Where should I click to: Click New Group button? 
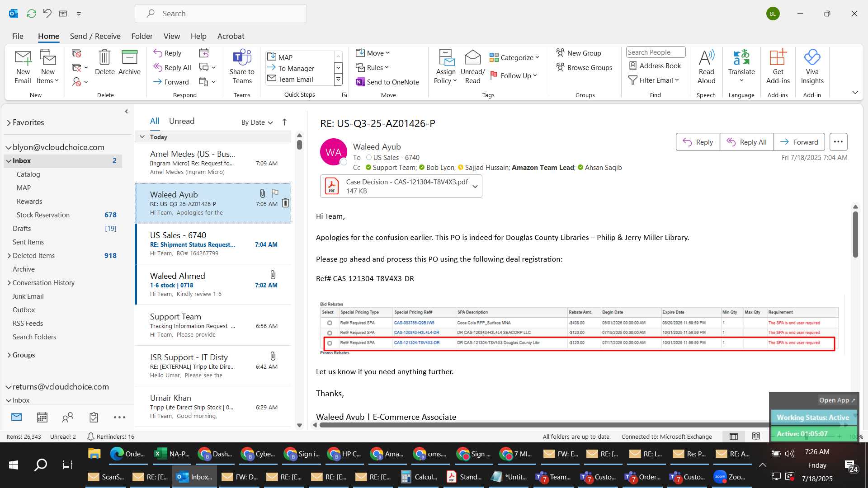(x=578, y=53)
